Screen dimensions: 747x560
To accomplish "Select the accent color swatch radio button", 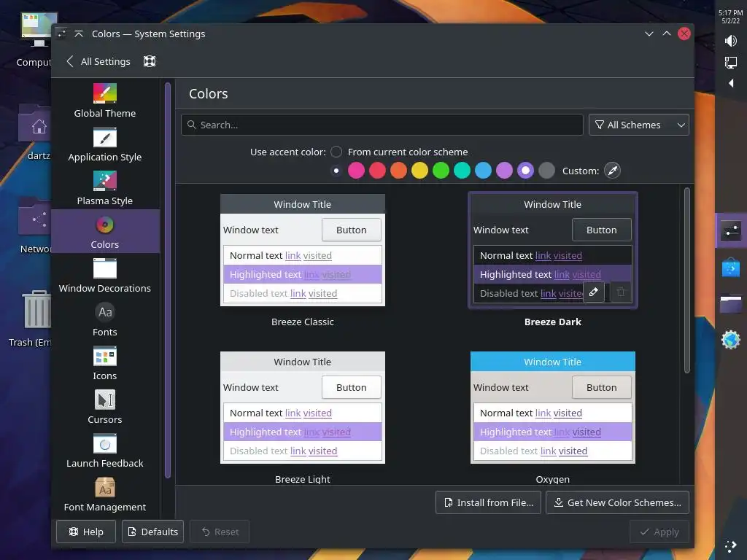I will tap(336, 171).
